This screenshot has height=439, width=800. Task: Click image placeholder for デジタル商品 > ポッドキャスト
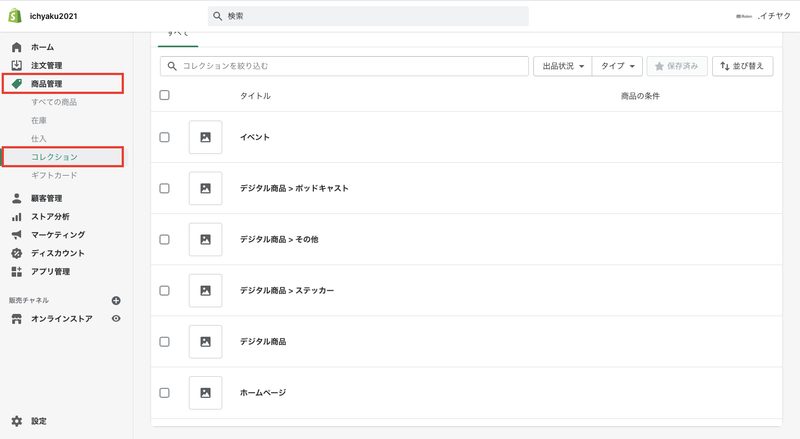point(206,188)
